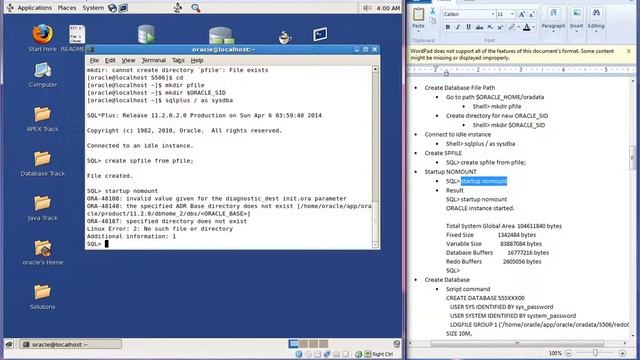Click the Paste icon in WordPad
Screen dimensions: 640x360
click(418, 15)
